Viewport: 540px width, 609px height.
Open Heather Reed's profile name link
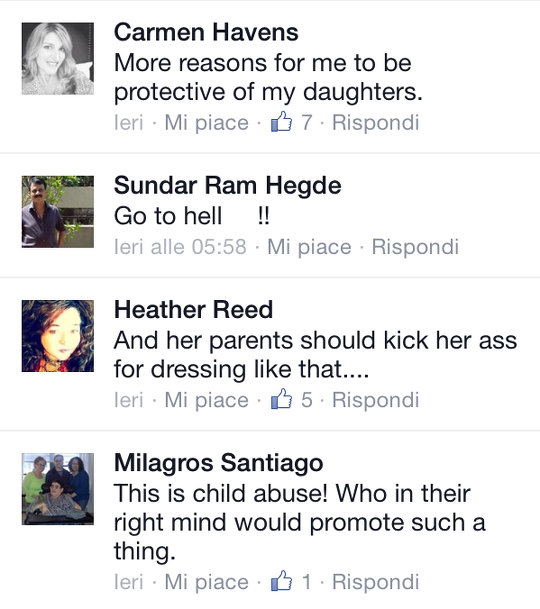(x=193, y=310)
